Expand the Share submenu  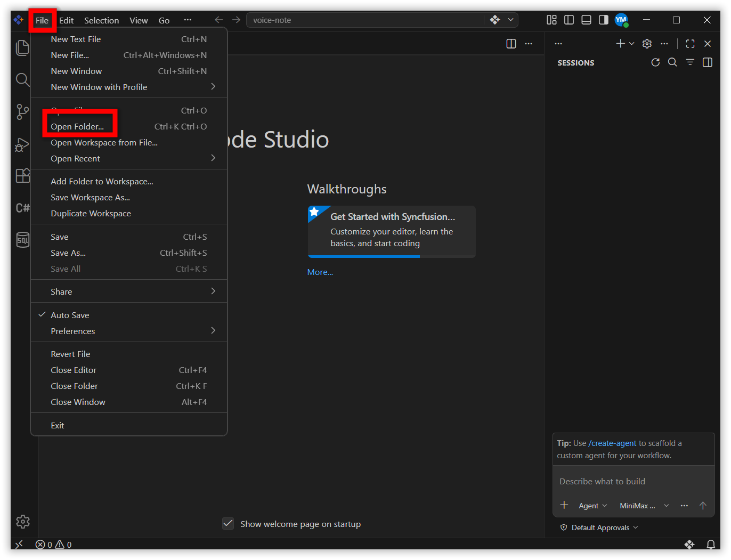(129, 291)
